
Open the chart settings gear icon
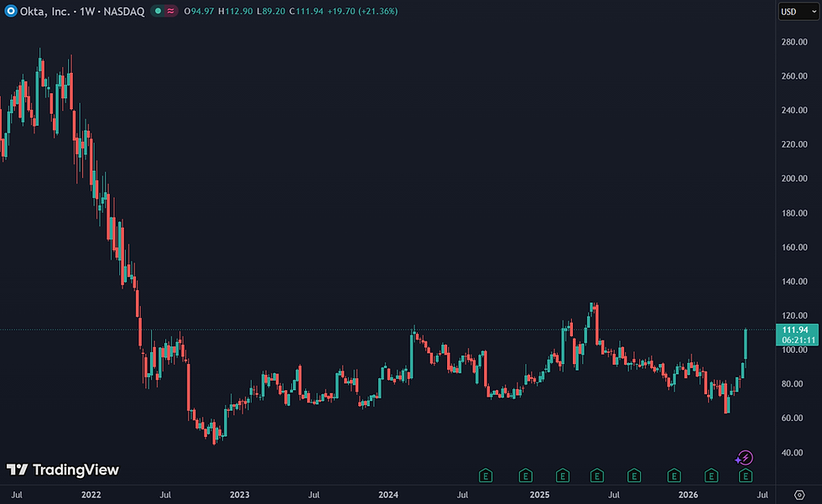coord(799,495)
